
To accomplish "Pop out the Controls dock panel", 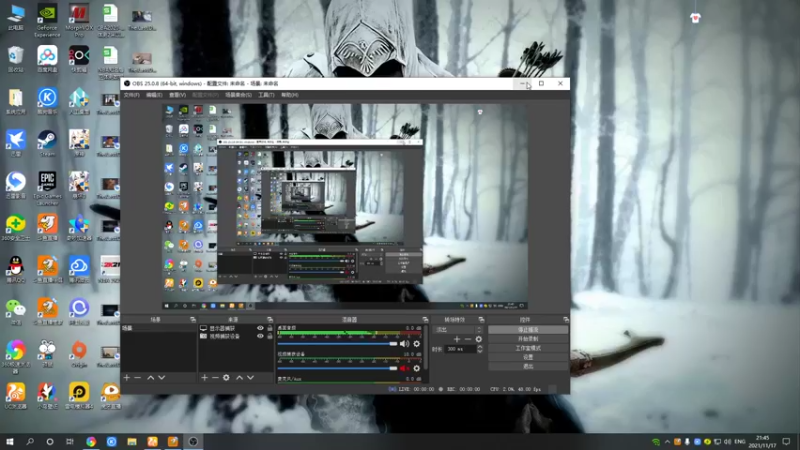I will [566, 319].
